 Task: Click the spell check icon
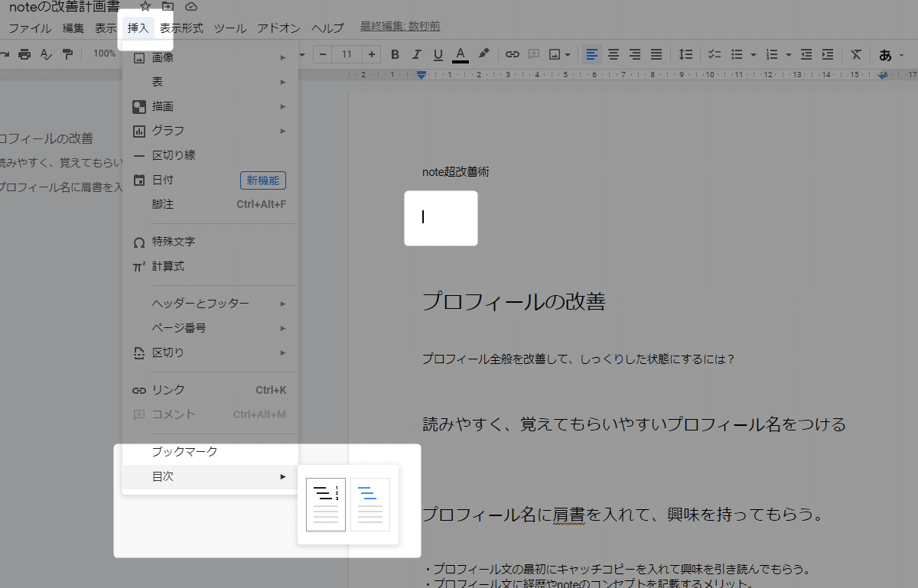click(x=46, y=54)
